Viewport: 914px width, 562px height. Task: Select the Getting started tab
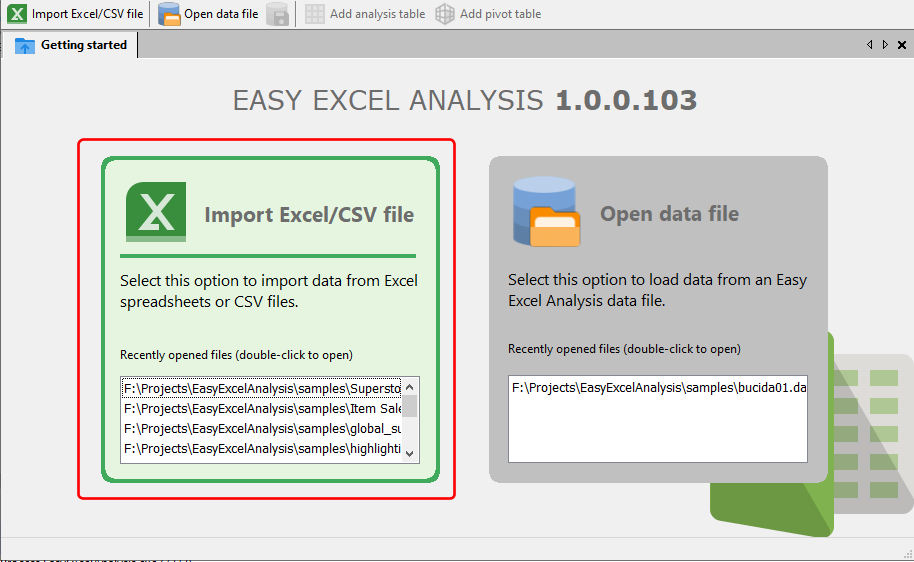click(83, 45)
